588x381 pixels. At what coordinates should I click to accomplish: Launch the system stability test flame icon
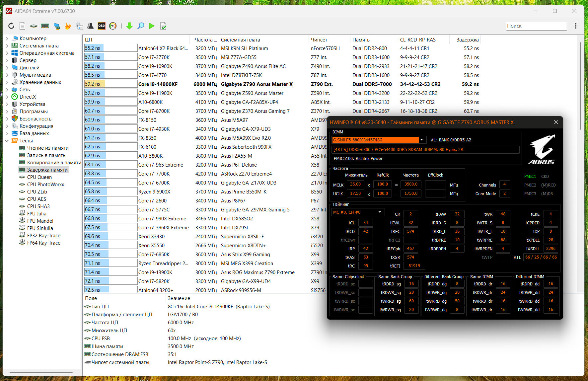point(68,26)
